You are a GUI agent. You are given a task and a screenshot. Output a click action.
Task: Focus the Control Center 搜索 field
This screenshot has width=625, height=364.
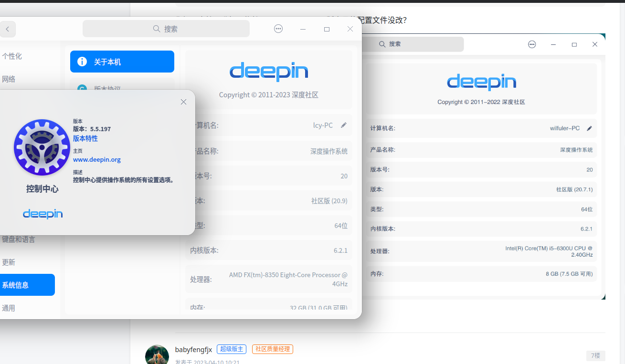166,29
